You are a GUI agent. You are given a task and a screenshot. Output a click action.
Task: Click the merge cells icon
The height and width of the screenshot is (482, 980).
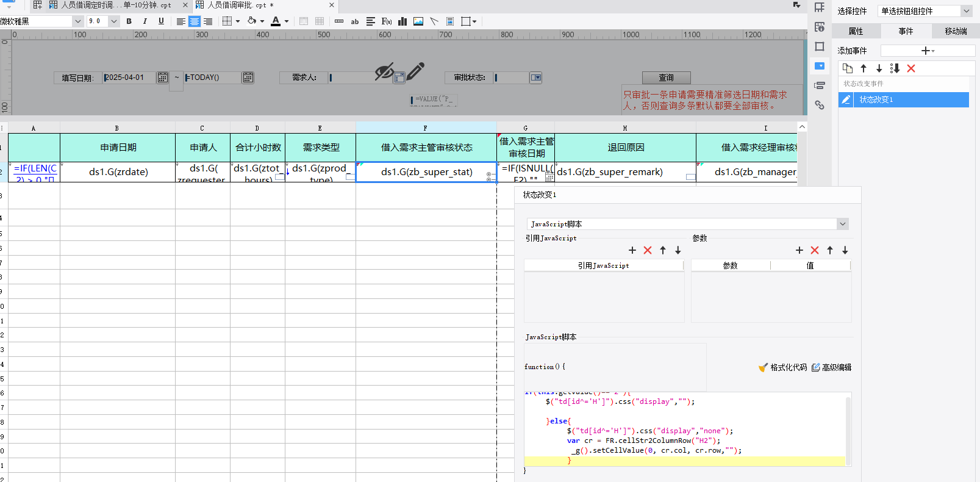pos(304,21)
